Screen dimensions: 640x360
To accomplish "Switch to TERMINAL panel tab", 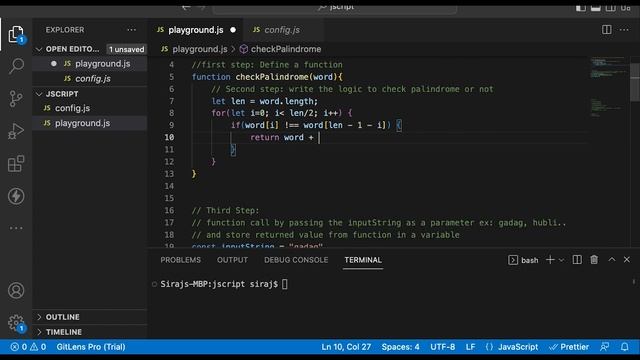I will 363,260.
